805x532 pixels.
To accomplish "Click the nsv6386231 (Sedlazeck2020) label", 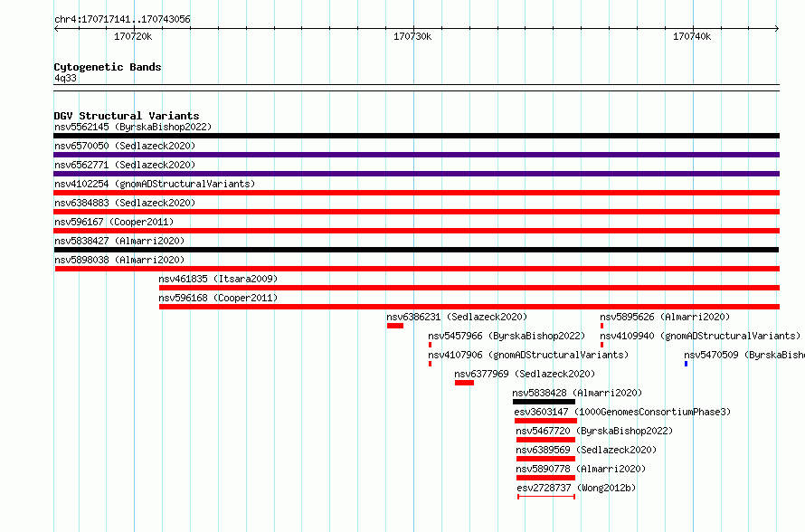I will click(x=457, y=317).
